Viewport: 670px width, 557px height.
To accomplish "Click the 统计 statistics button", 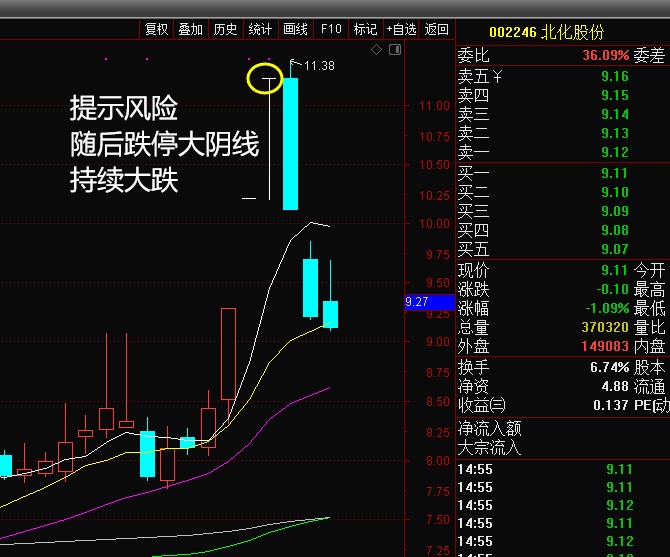I will [260, 29].
